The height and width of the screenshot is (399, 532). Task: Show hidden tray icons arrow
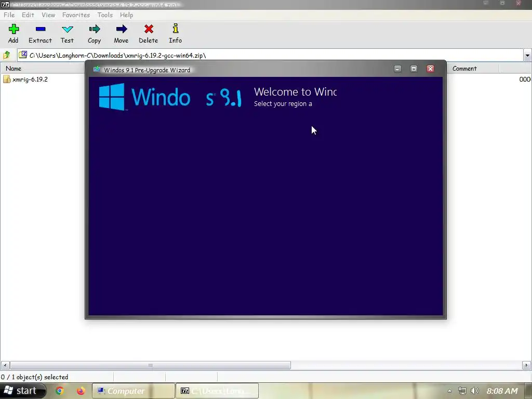coord(449,391)
